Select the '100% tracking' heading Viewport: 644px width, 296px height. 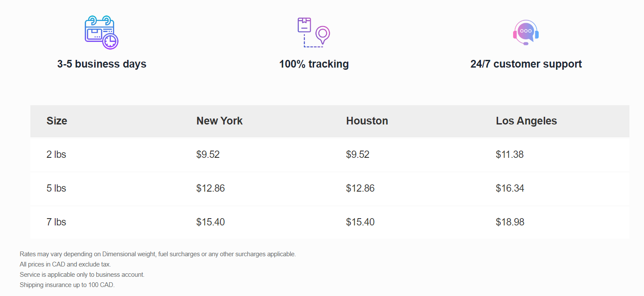click(314, 64)
